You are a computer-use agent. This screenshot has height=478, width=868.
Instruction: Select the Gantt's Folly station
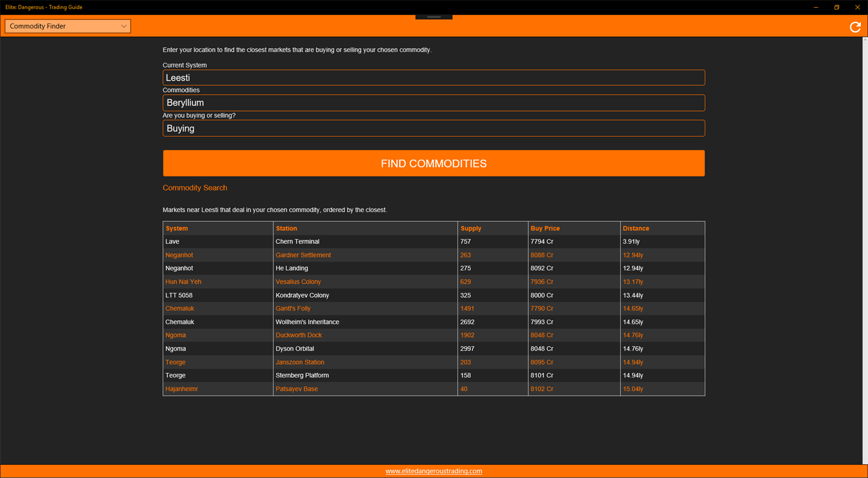coord(293,309)
